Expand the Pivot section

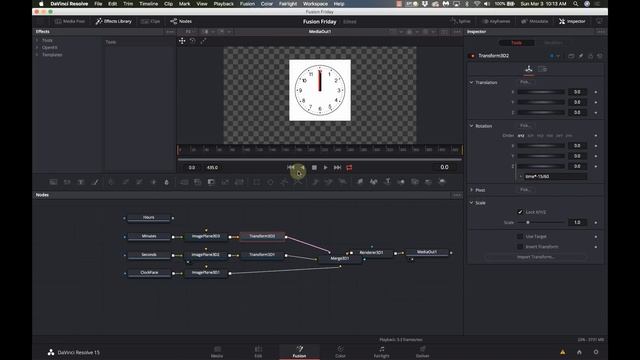tap(471, 190)
